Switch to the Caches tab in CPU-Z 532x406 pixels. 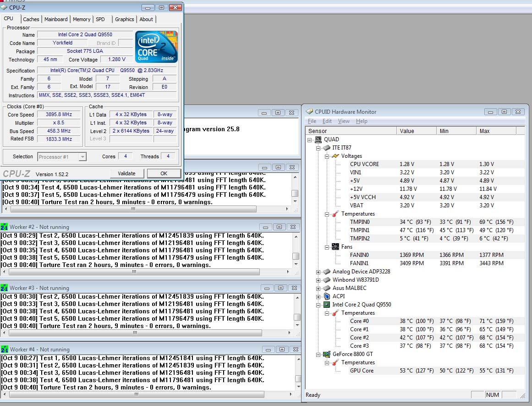(x=31, y=19)
